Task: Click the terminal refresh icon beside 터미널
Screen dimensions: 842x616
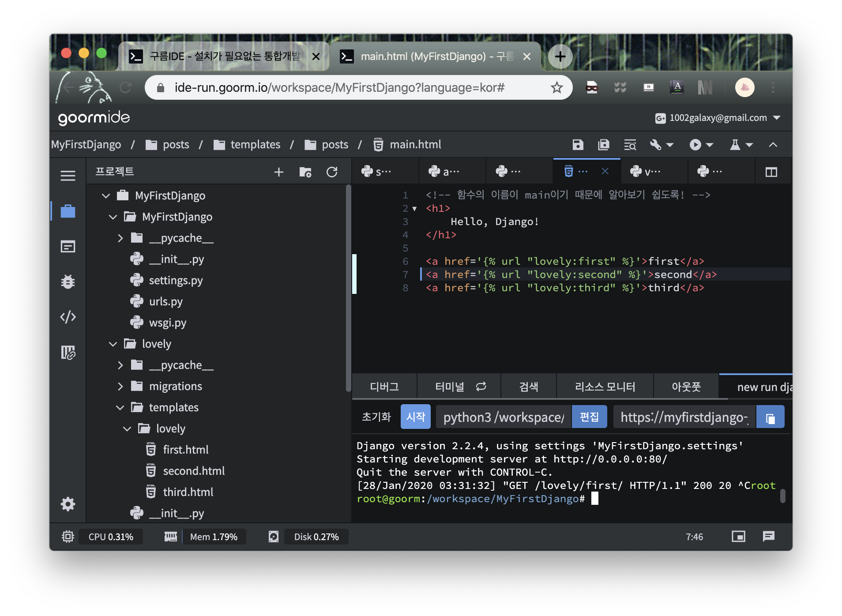Action: pos(481,387)
